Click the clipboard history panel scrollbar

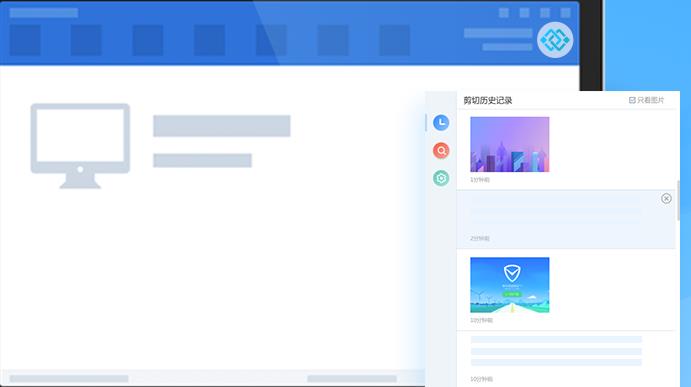pyautogui.click(x=678, y=201)
